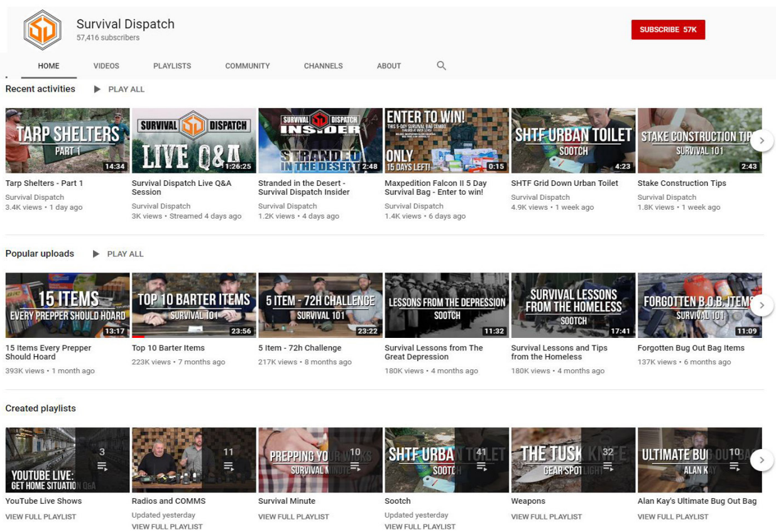Advance Created playlists row with right chevron
The width and height of the screenshot is (776, 532).
[x=762, y=460]
